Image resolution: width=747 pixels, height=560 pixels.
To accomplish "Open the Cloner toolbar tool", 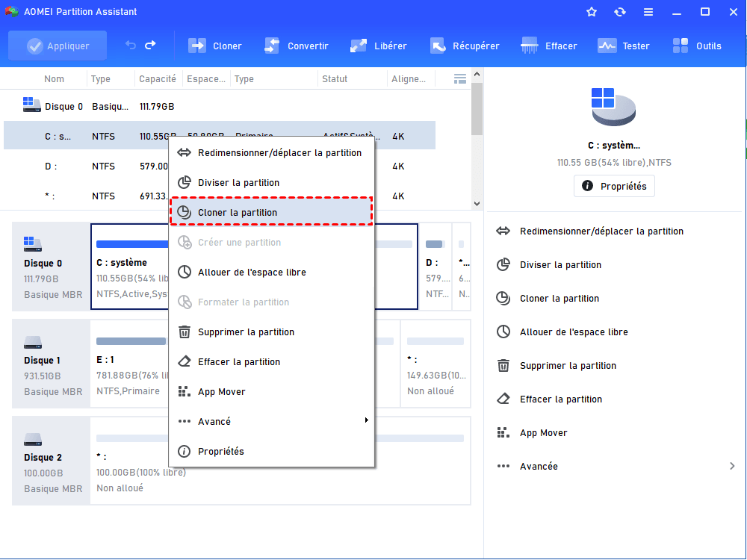I will (x=215, y=46).
